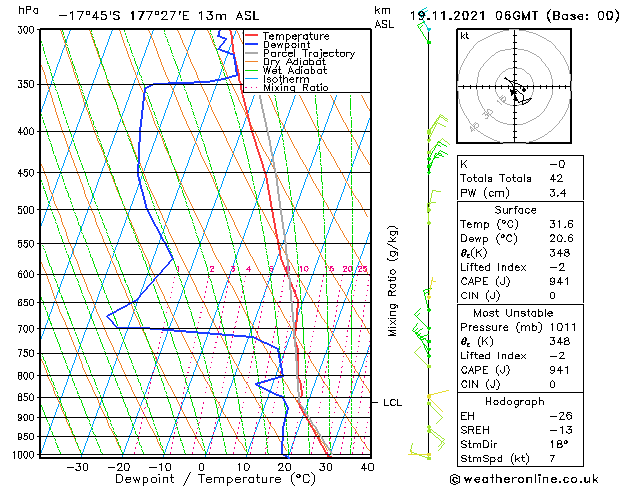Click the StmDir value in Hodograph table
Screen dimensions: 629x486
pyautogui.click(x=559, y=444)
